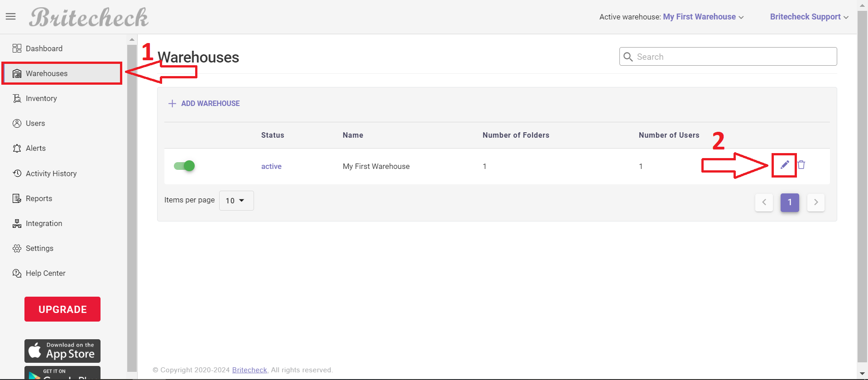Open the hamburger menu icon
This screenshot has height=380, width=868.
click(11, 17)
